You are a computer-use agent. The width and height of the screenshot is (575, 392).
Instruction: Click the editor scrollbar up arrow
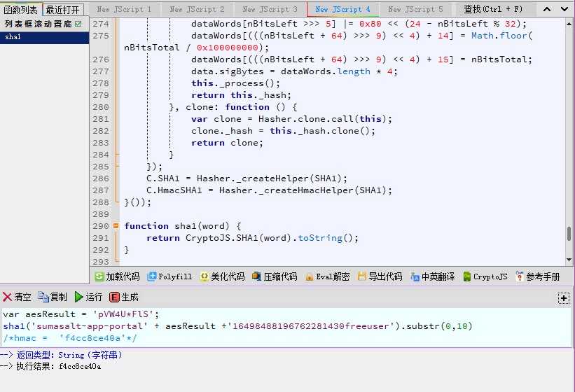tap(569, 24)
